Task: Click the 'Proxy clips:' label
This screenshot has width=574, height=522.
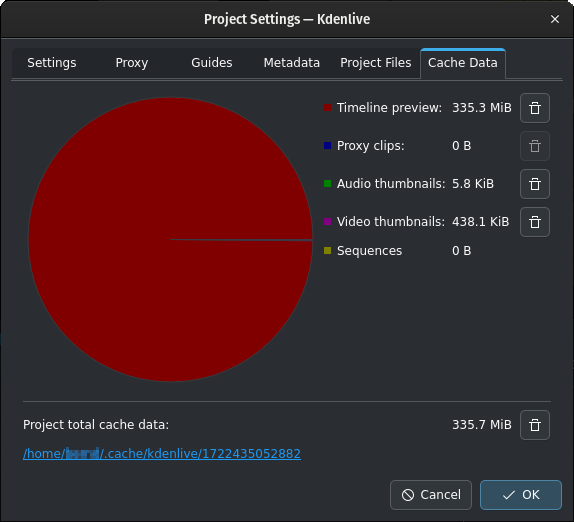Action: [x=370, y=146]
